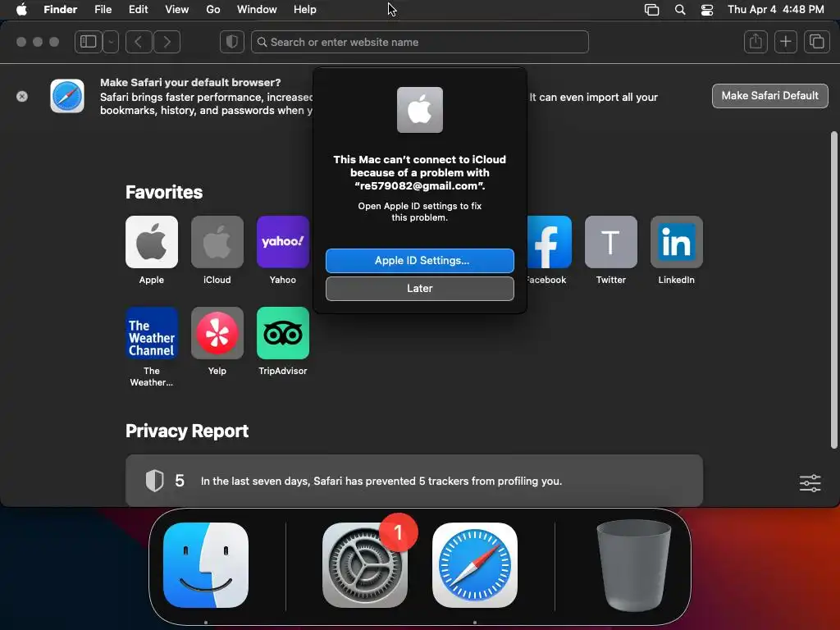Open Stage Manager menu bar icon
The image size is (840, 630).
pyautogui.click(x=651, y=10)
